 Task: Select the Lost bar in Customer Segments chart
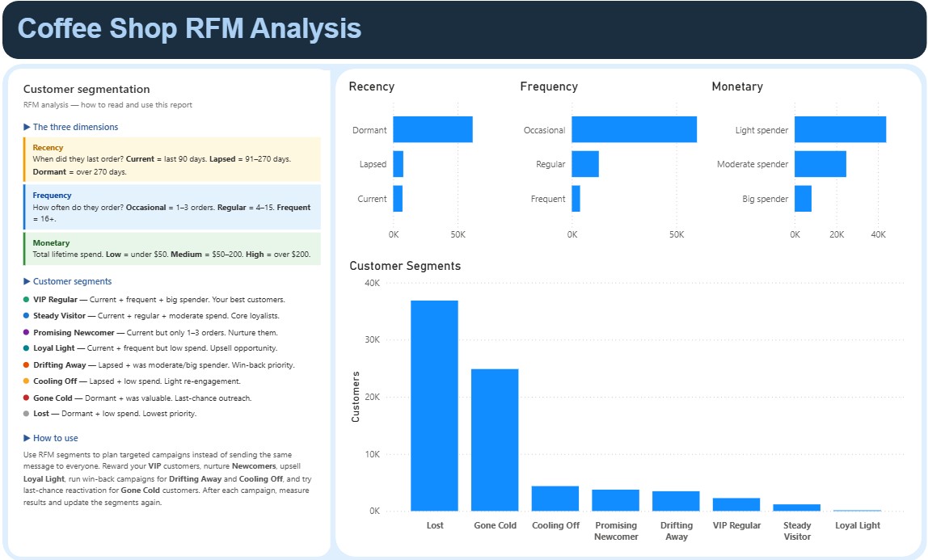pyautogui.click(x=435, y=404)
